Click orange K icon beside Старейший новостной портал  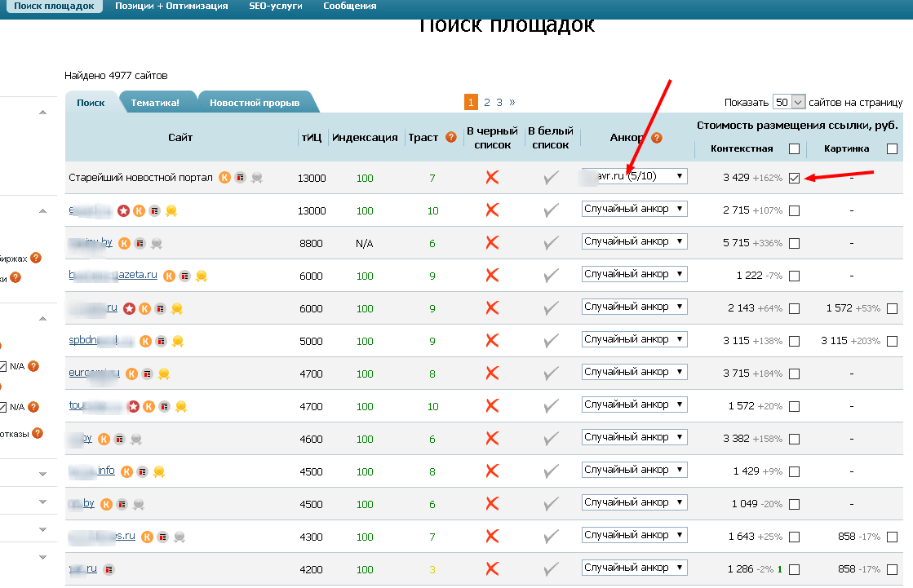(x=224, y=178)
